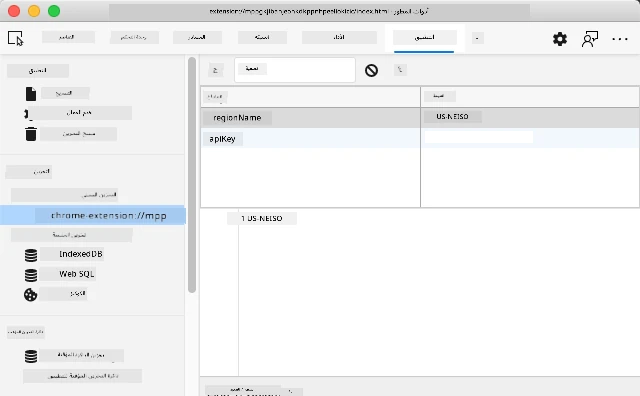640x396 pixels.
Task: Select the active Application tab
Action: 424,38
